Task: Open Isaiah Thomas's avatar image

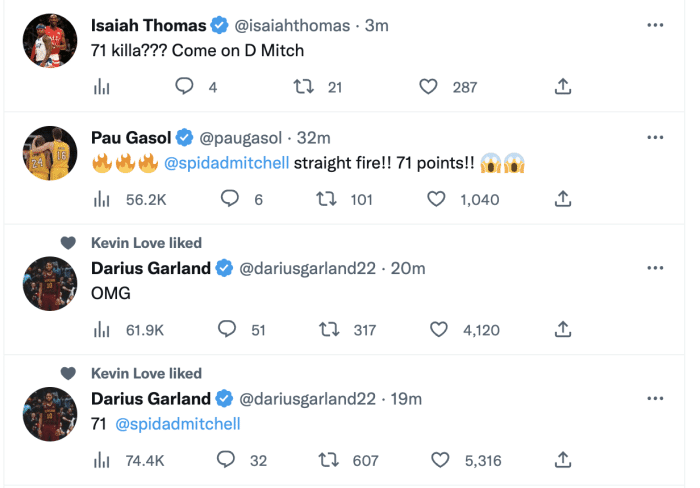Action: click(49, 41)
